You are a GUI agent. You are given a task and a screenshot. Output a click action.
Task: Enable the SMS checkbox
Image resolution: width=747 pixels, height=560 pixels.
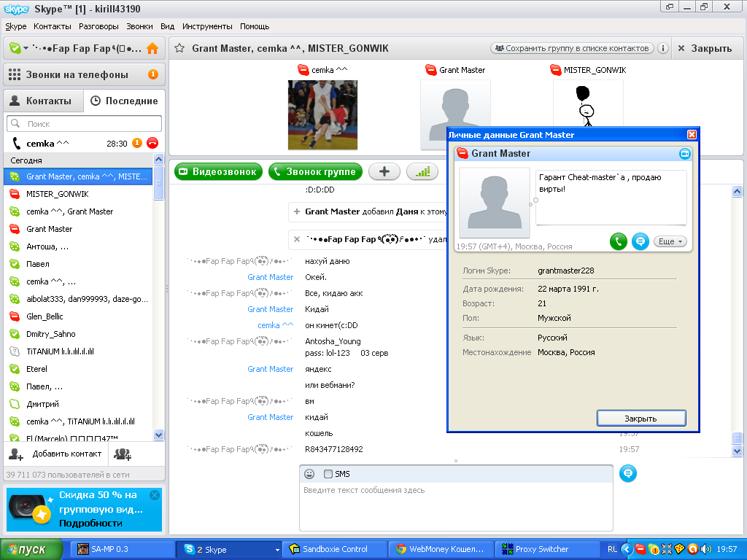(328, 474)
